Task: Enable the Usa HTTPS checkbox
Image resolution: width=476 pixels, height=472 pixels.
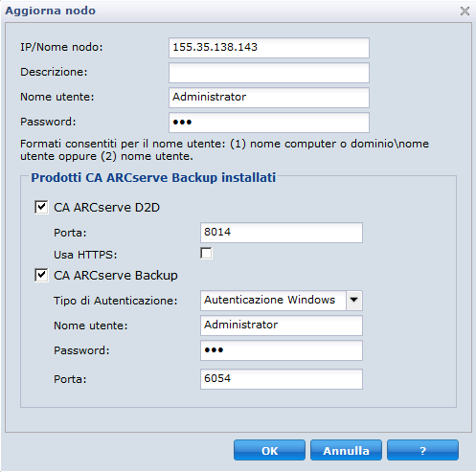Action: pos(206,254)
